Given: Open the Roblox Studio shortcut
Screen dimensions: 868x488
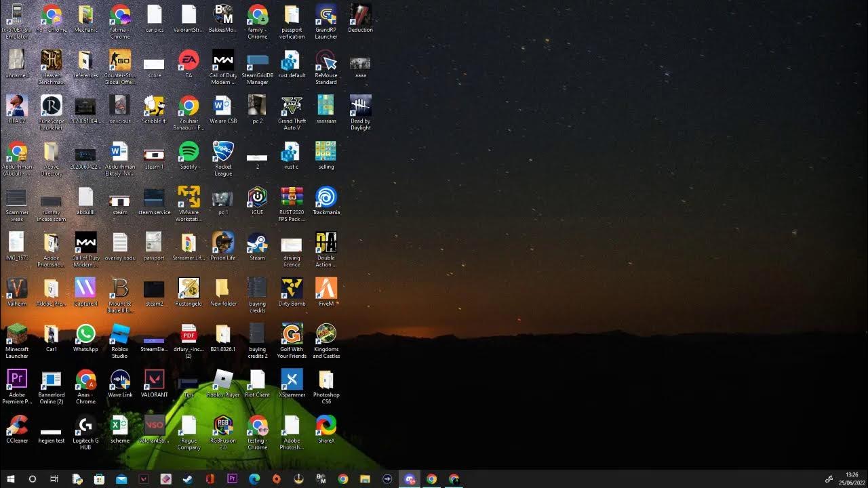Looking at the screenshot, I should coord(120,341).
